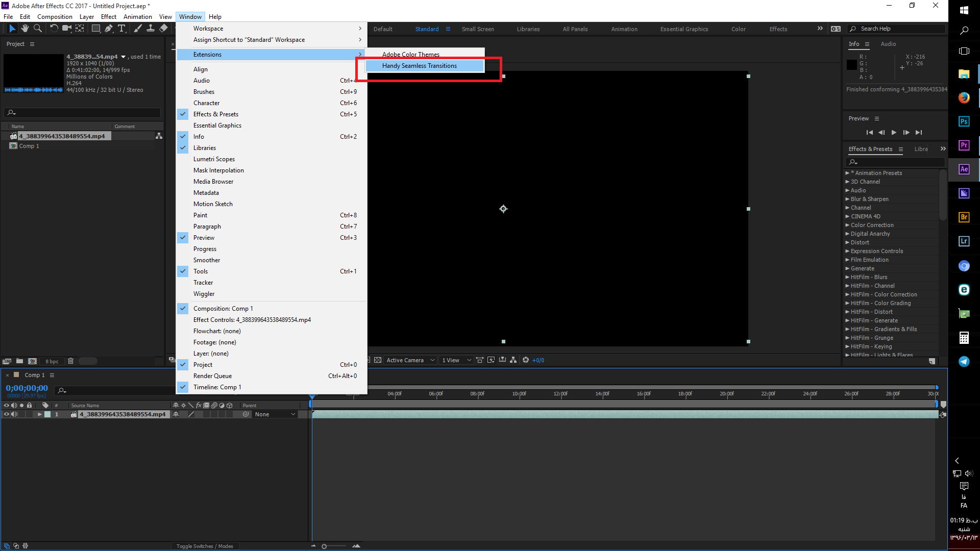Click the Interpret Footage icon in Project panel
The width and height of the screenshot is (980, 551).
(x=7, y=361)
